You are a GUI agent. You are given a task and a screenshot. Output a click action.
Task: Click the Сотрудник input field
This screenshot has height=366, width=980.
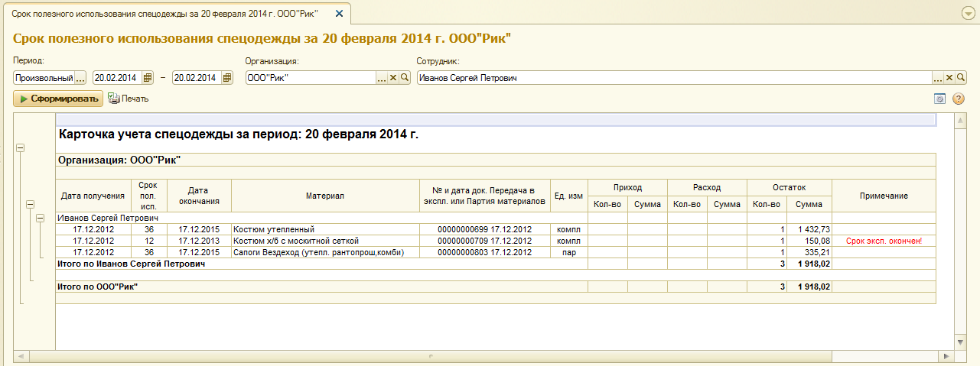(673, 77)
